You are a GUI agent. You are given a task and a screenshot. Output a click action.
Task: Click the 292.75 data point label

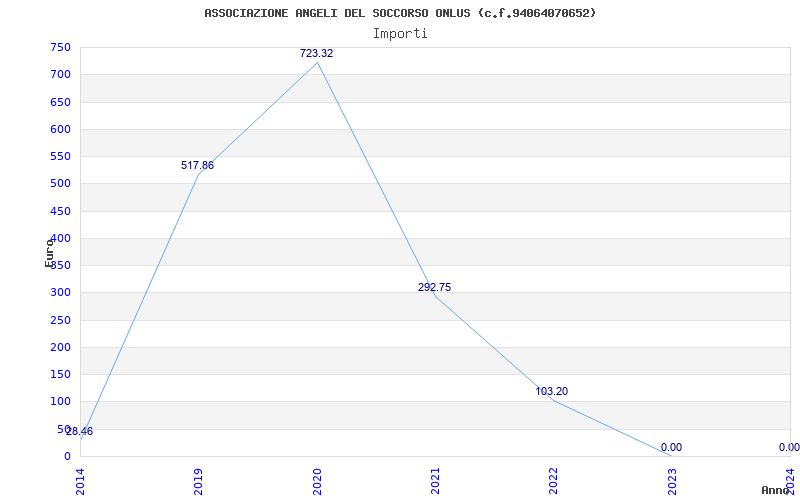coord(435,287)
